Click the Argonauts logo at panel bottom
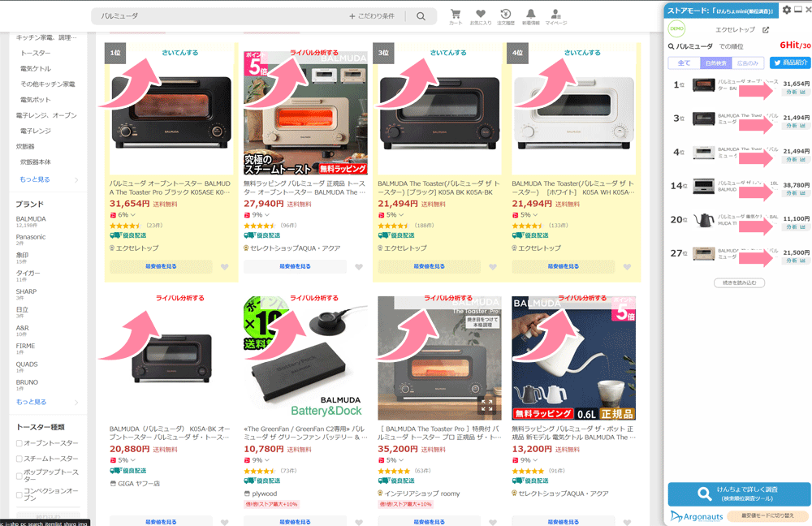 [x=697, y=516]
